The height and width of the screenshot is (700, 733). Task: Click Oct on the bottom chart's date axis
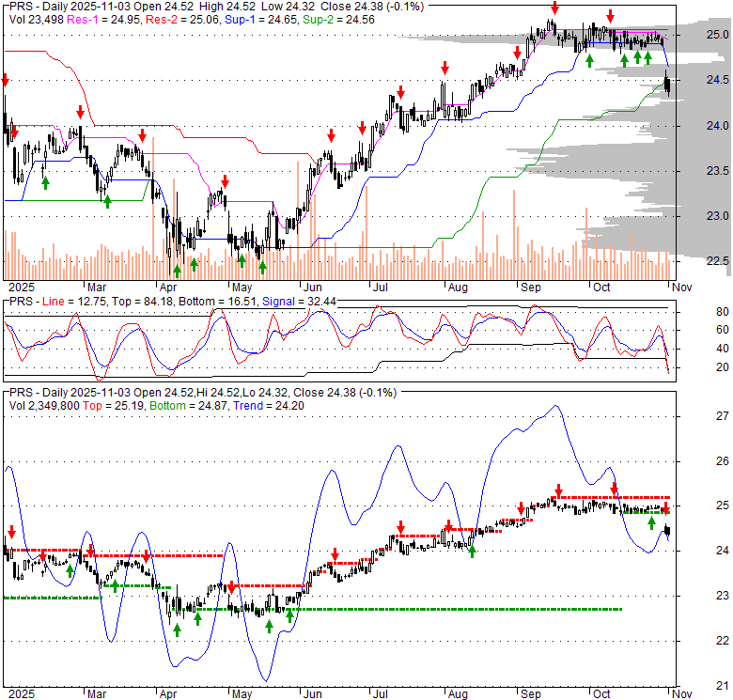(601, 694)
